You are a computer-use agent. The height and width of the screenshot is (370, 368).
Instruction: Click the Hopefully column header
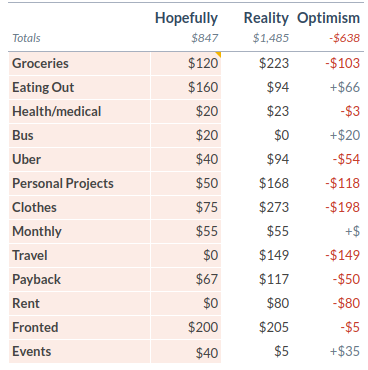point(186,18)
